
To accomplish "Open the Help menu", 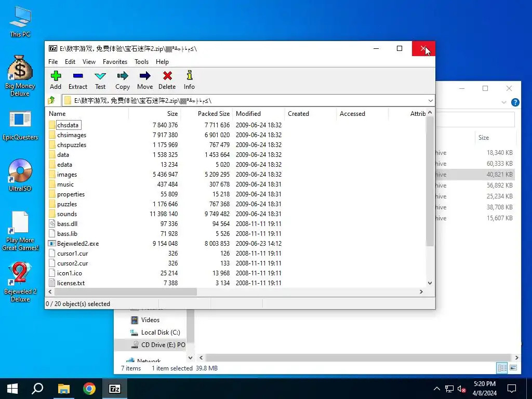I will 162,62.
